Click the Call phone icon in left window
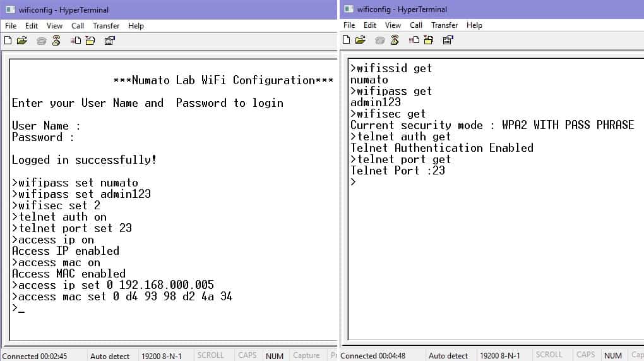 (42, 40)
